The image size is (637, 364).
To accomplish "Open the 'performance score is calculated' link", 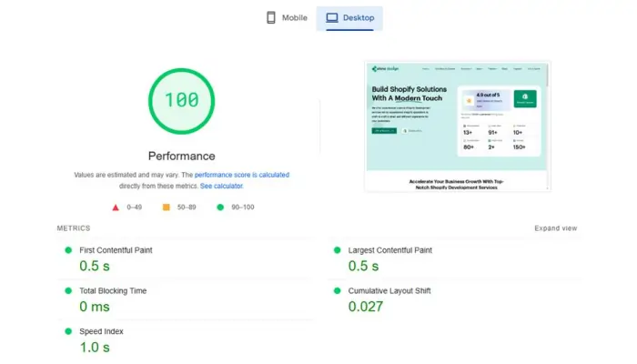I will pos(241,175).
